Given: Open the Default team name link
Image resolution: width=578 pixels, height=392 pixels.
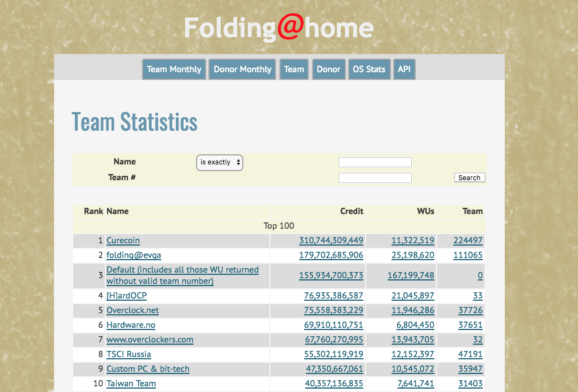Looking at the screenshot, I should (x=183, y=275).
